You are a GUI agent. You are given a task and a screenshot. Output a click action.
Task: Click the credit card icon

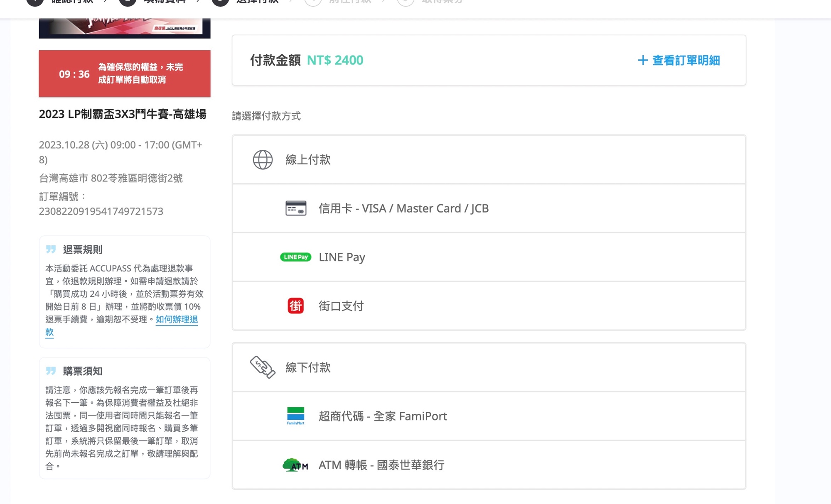[x=296, y=208]
